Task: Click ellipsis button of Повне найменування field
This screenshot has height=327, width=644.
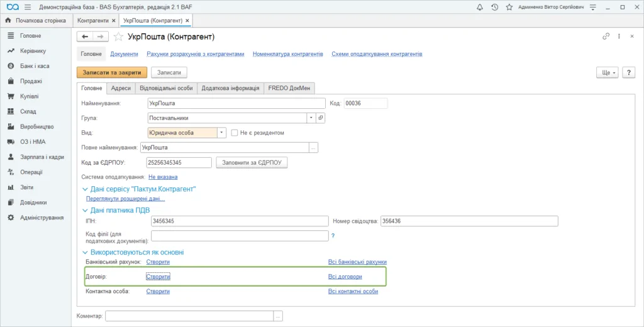Action: tap(314, 148)
